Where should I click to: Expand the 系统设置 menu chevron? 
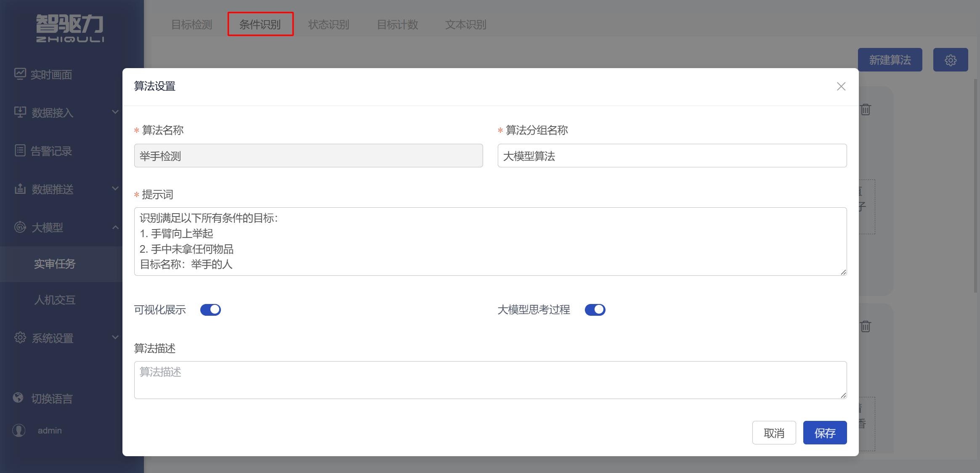pyautogui.click(x=115, y=337)
